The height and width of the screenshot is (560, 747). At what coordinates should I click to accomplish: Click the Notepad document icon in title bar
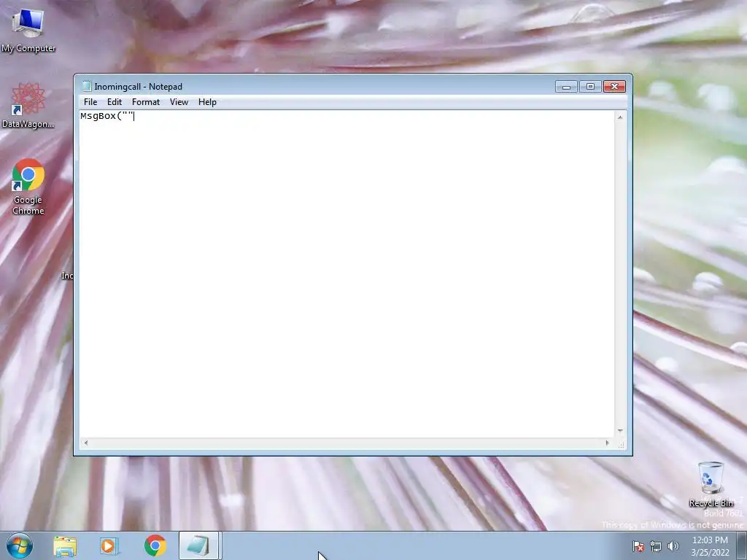tap(87, 86)
